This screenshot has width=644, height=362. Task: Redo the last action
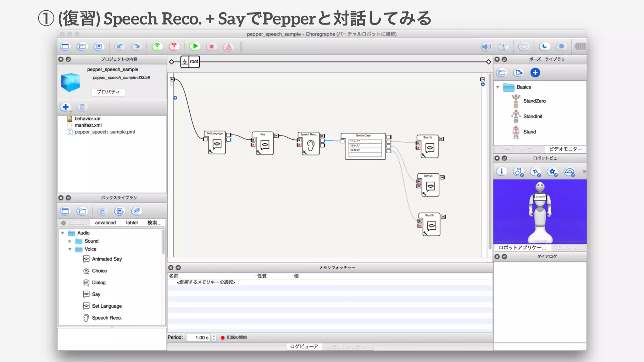coord(136,47)
